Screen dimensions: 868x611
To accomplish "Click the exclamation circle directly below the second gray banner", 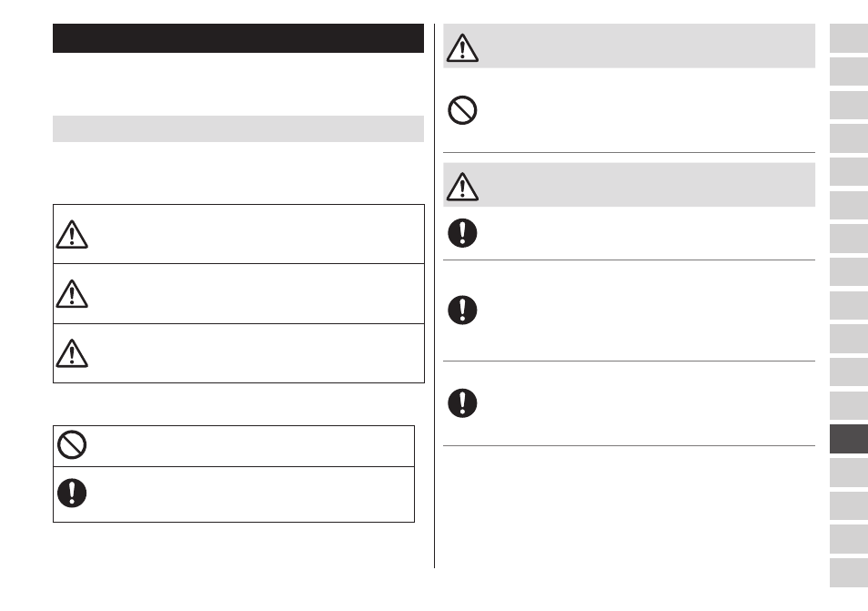I will [x=462, y=233].
